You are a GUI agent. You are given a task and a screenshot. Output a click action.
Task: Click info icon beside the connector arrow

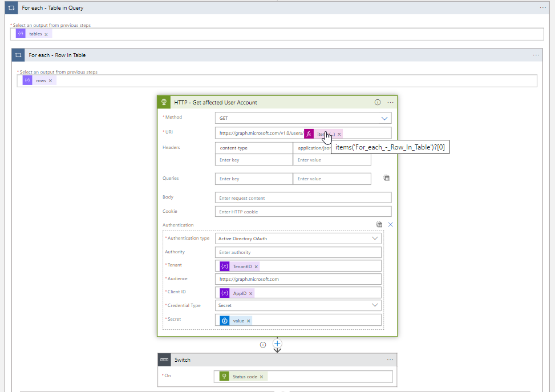(x=262, y=345)
